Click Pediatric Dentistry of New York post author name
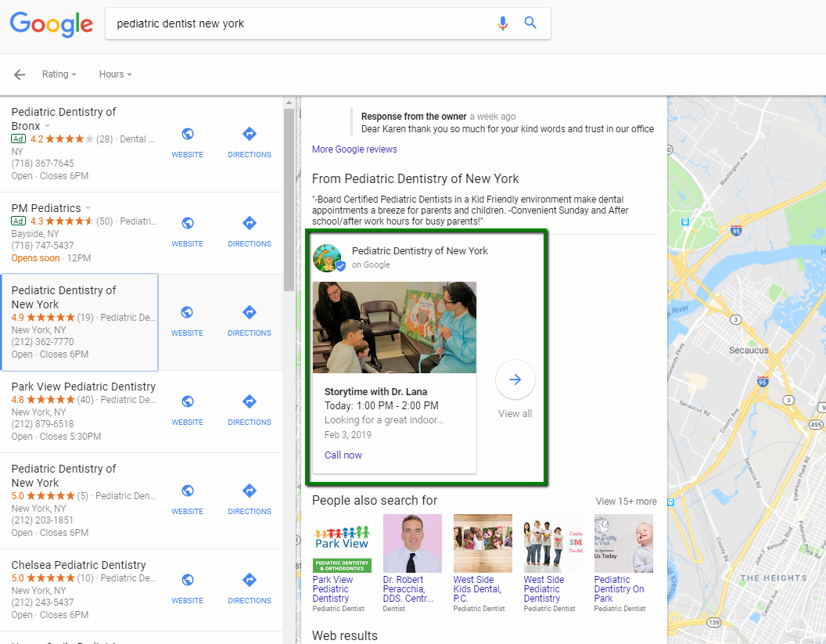 tap(420, 251)
